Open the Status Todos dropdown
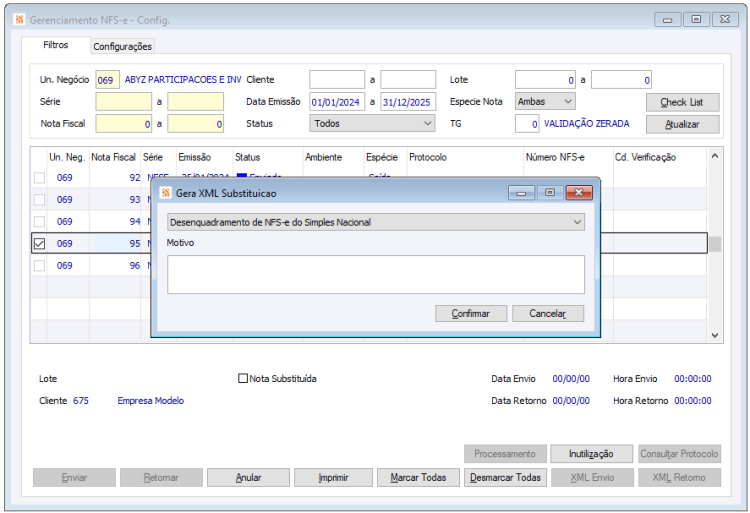This screenshot has width=750, height=513. (x=372, y=123)
